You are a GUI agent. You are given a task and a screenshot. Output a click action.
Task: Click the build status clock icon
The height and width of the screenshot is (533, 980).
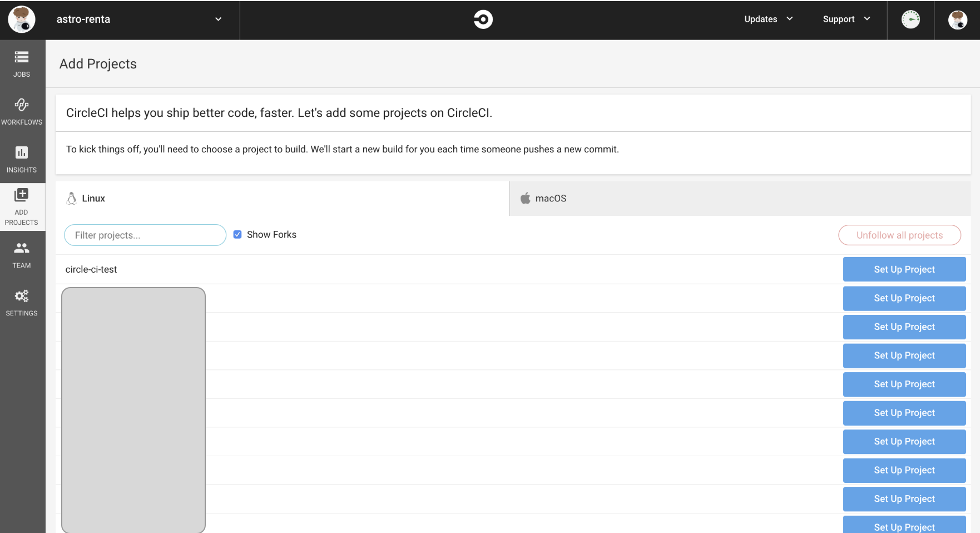coord(910,19)
